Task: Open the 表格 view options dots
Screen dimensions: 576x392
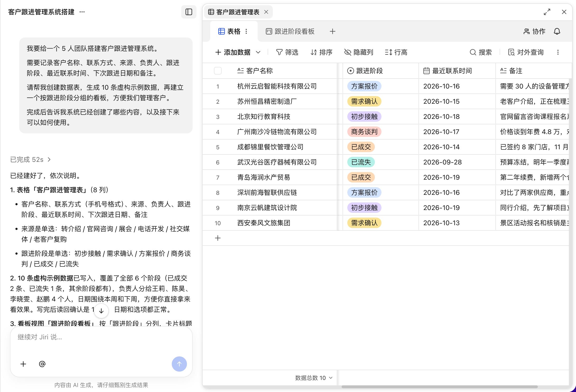Action: [x=246, y=31]
